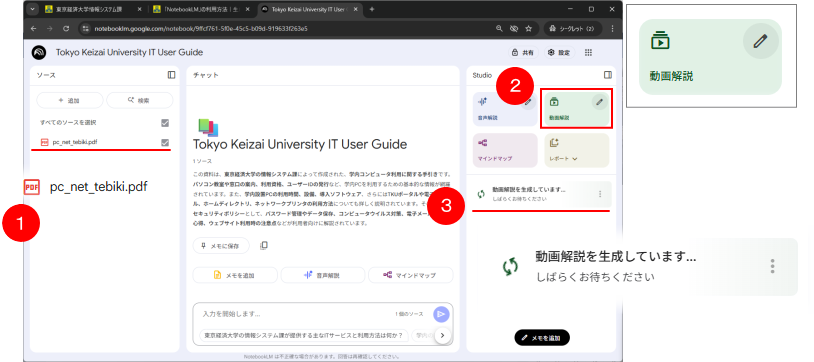Select the 東京経済大学の情報システム課 suggested question

point(304,335)
